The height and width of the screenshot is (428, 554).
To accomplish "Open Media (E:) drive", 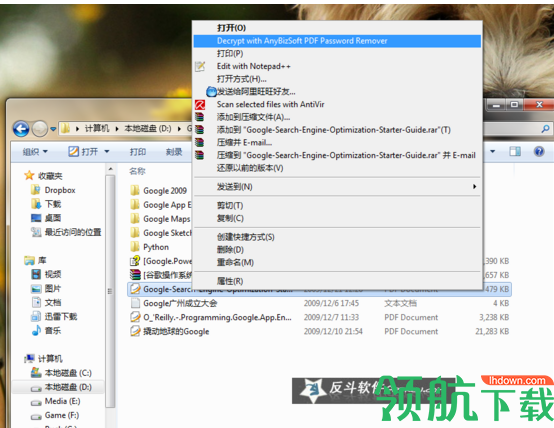I will pos(55,401).
